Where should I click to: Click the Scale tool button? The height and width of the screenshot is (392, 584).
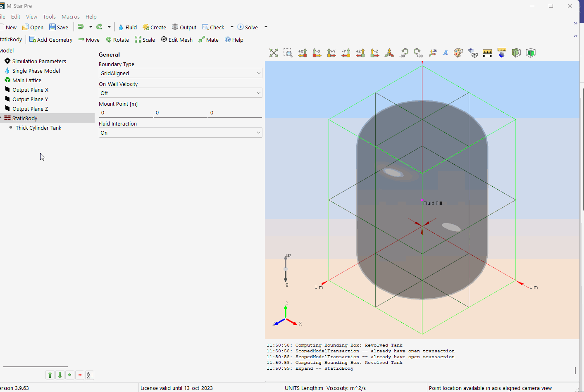[x=145, y=40]
